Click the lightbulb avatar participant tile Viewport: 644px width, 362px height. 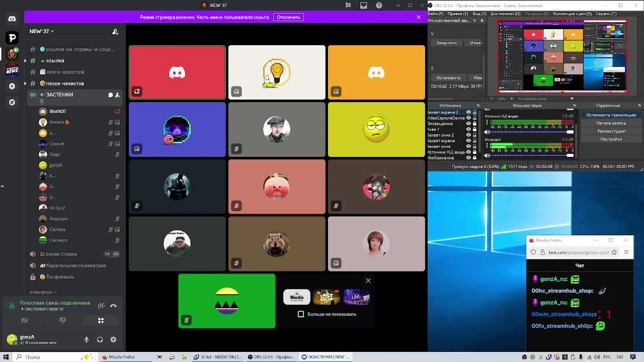(x=277, y=72)
